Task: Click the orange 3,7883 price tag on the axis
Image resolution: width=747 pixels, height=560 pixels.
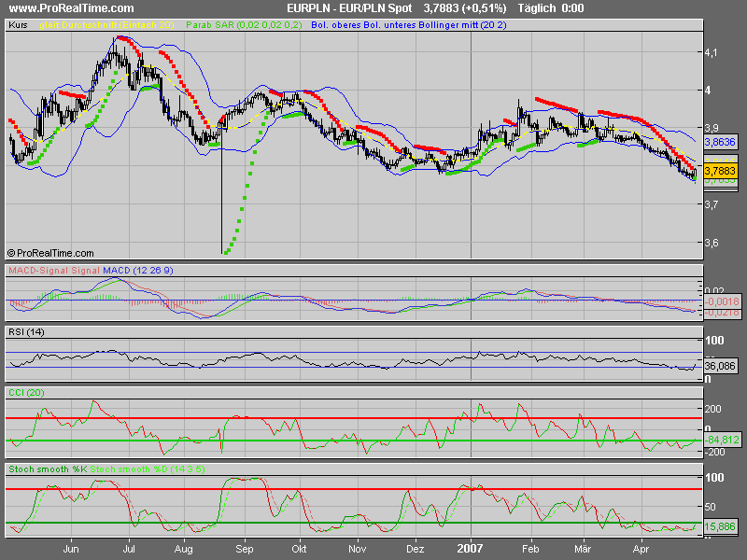Action: click(719, 171)
